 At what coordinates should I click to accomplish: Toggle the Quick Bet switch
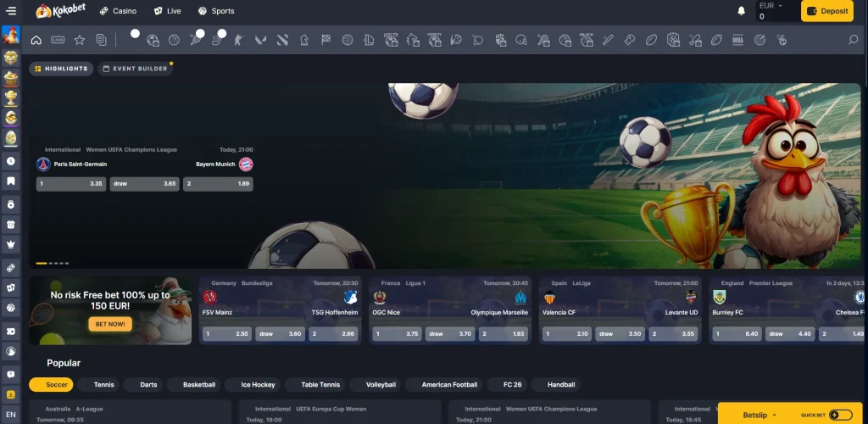(x=840, y=415)
